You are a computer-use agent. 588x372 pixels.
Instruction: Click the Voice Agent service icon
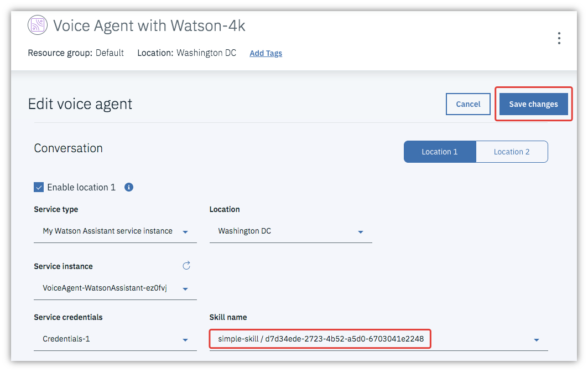[x=38, y=25]
